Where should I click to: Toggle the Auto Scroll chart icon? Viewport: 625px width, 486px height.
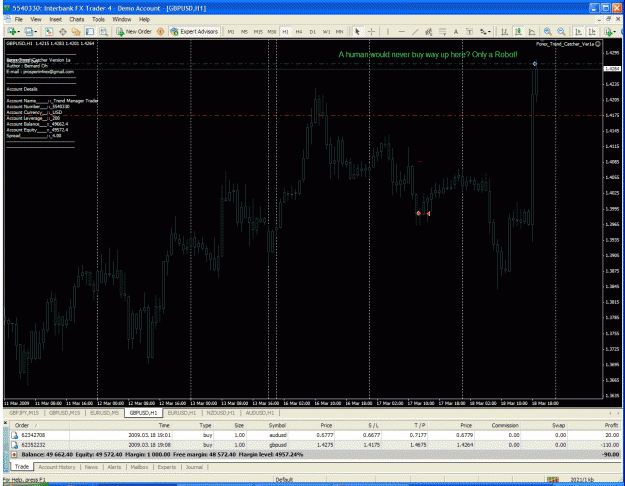tap(578, 31)
